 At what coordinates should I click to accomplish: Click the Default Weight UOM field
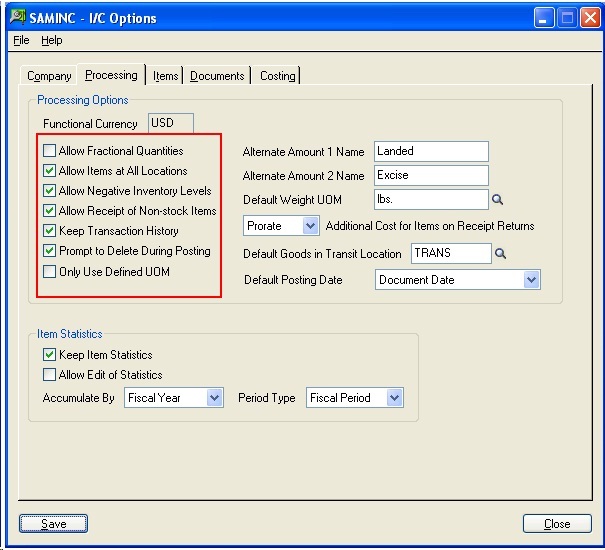point(431,200)
